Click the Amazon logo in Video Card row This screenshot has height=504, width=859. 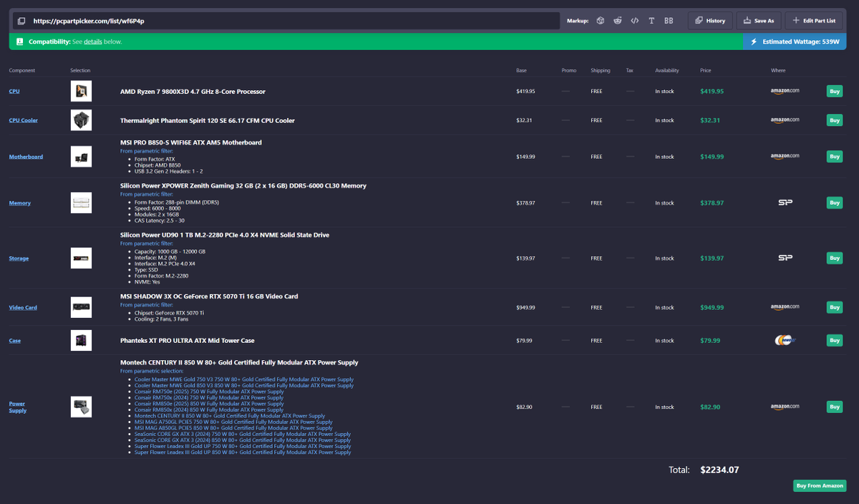[x=785, y=308]
